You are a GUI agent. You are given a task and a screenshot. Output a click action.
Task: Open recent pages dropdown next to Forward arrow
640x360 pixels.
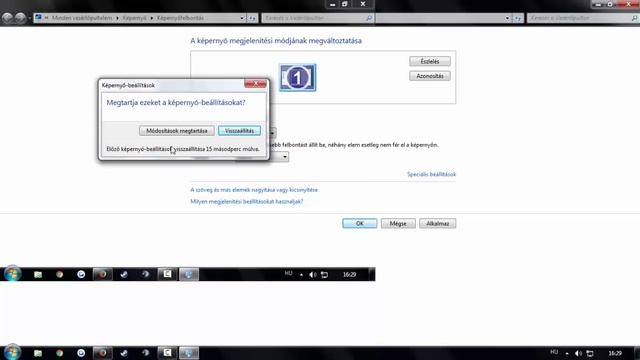coord(29,18)
